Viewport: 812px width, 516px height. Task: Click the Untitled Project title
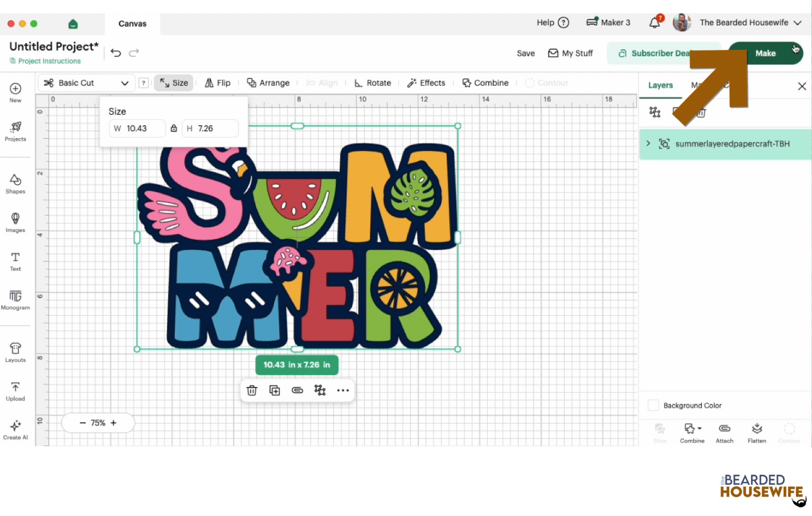(54, 46)
